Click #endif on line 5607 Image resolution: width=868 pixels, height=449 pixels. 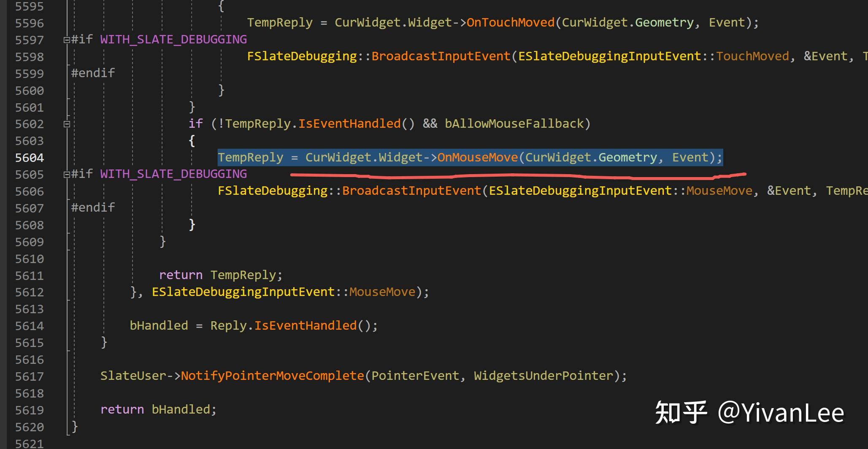[93, 208]
